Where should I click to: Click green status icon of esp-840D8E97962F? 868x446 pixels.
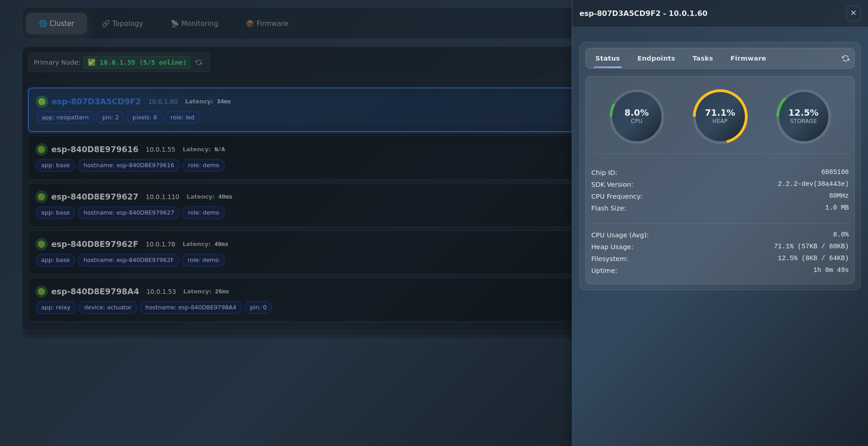click(x=41, y=244)
